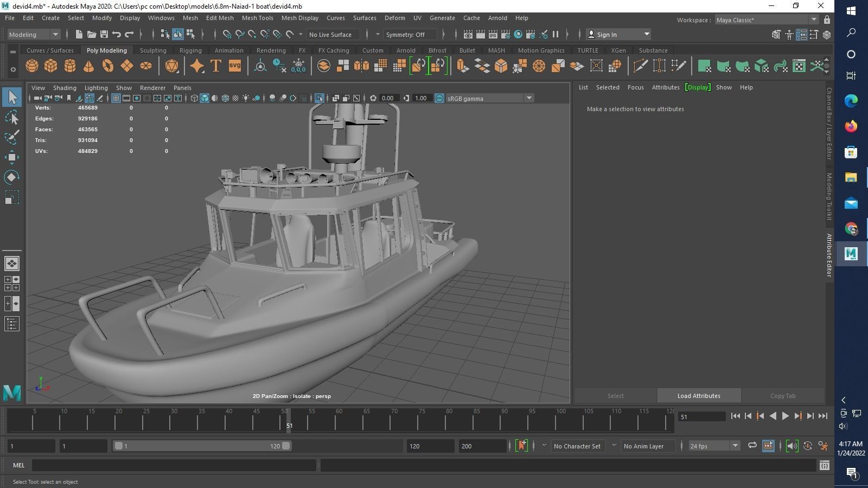Click the Undo arrow icon
The width and height of the screenshot is (868, 488).
pos(117,34)
